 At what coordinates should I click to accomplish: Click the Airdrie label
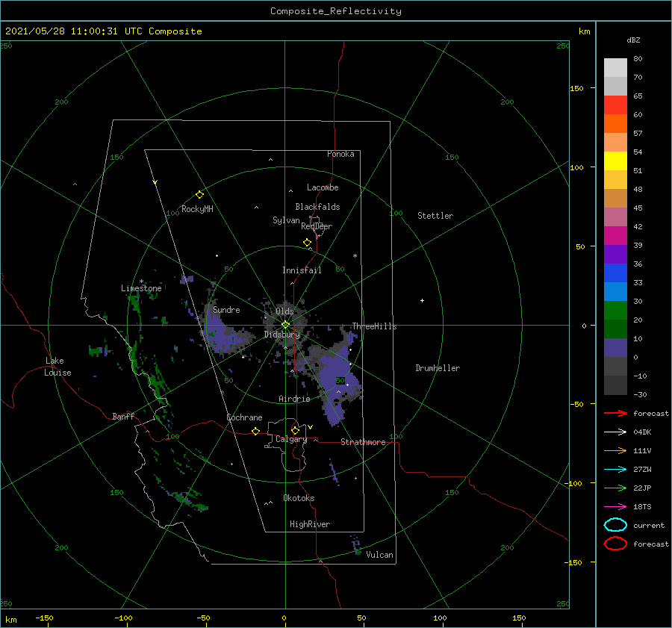pyautogui.click(x=294, y=399)
